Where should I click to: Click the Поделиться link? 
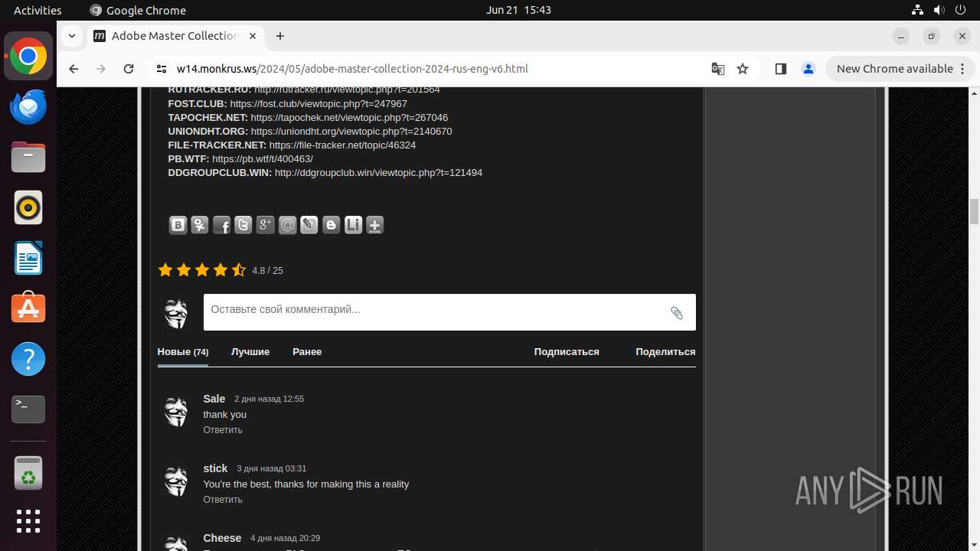[665, 352]
